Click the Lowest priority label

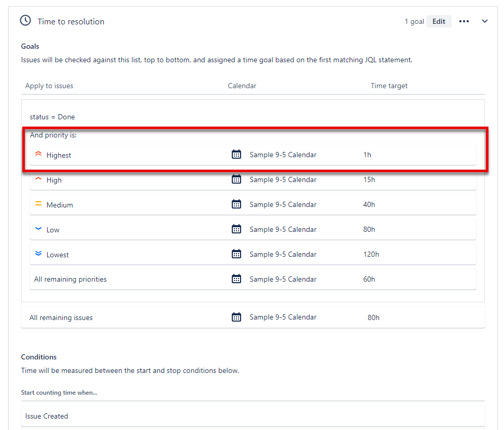(58, 255)
